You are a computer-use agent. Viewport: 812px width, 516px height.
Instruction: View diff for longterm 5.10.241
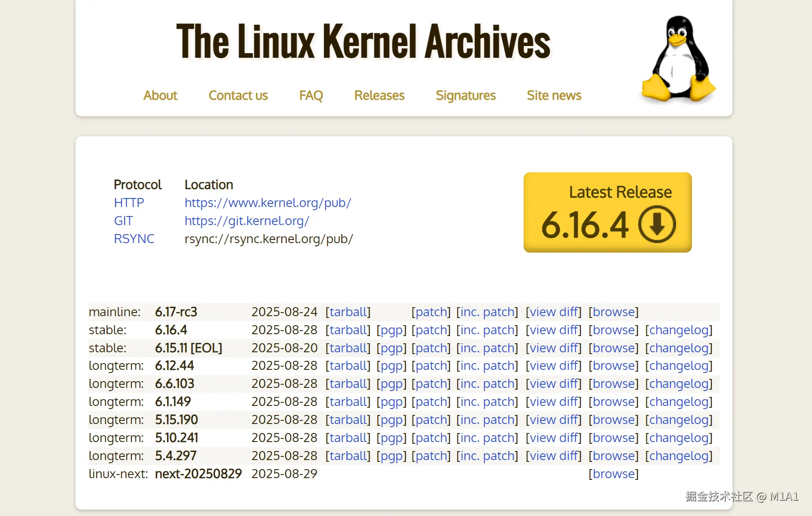(x=554, y=438)
